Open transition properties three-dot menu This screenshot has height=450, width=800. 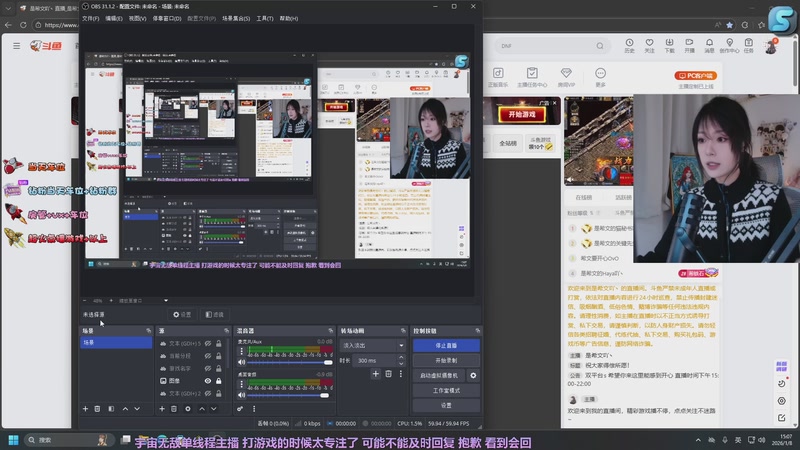coord(401,374)
